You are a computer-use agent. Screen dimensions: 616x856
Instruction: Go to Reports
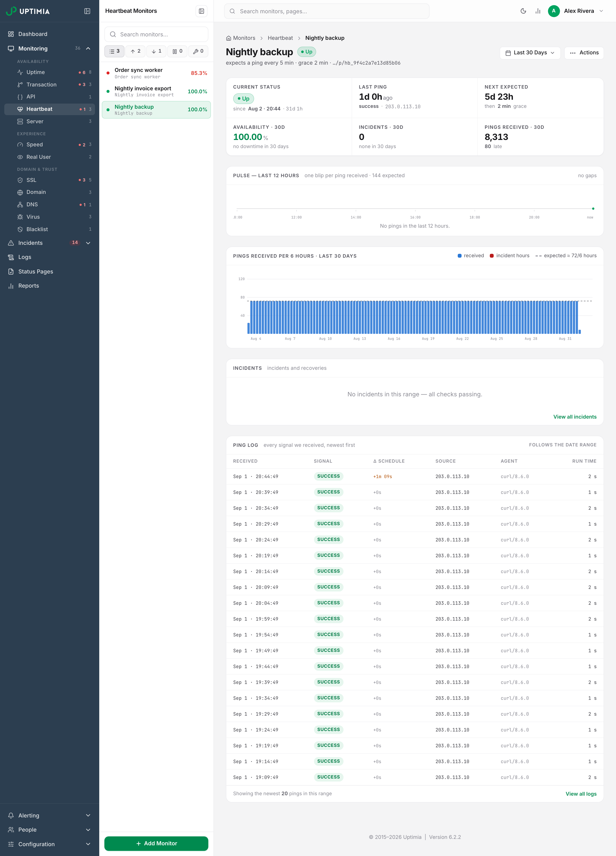[x=49, y=286]
